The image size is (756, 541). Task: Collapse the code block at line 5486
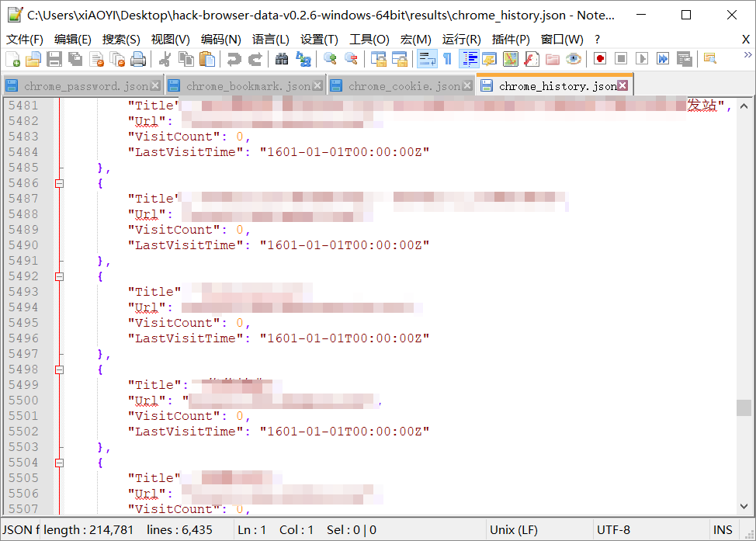click(59, 183)
